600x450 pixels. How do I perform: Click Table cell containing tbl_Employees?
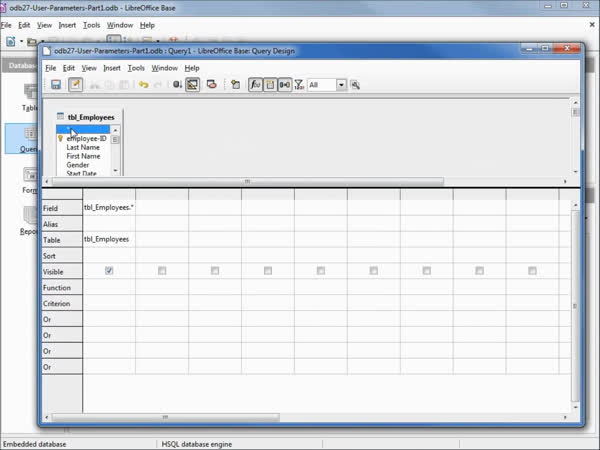coord(109,239)
